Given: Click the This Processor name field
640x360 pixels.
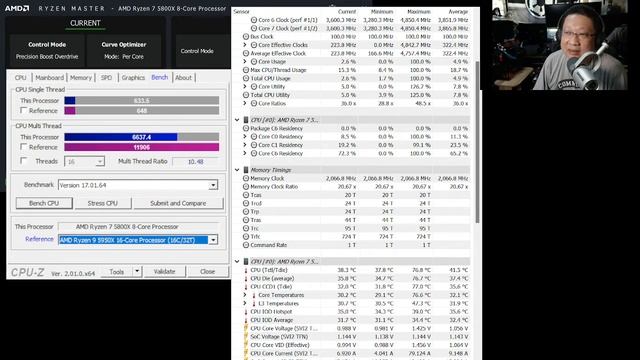Looking at the screenshot, I should point(139,227).
